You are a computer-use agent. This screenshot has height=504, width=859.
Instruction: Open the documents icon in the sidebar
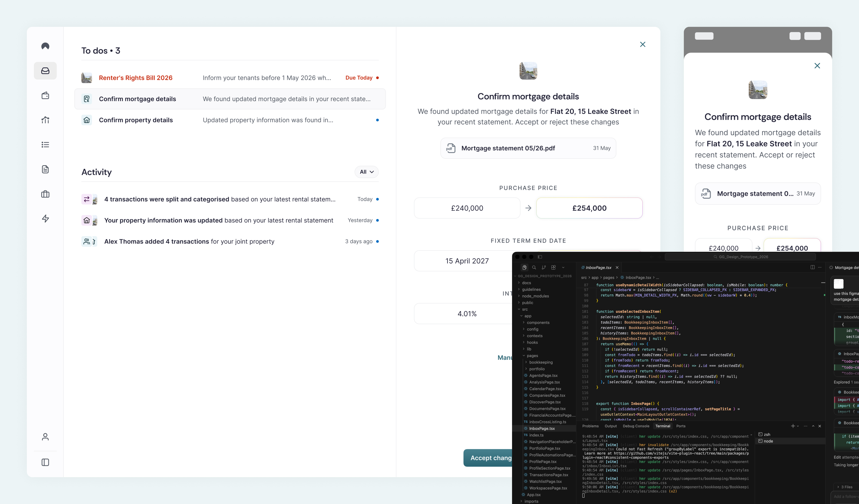click(45, 169)
